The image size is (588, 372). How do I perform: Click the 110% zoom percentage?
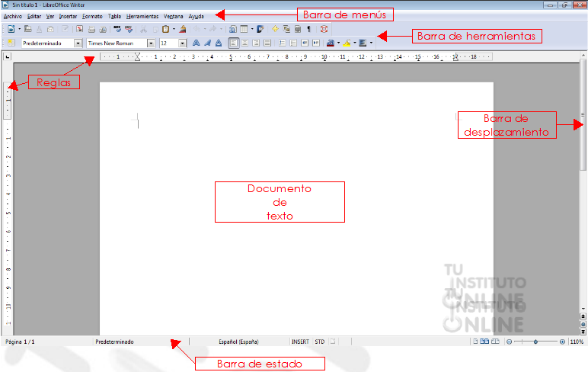coord(577,342)
